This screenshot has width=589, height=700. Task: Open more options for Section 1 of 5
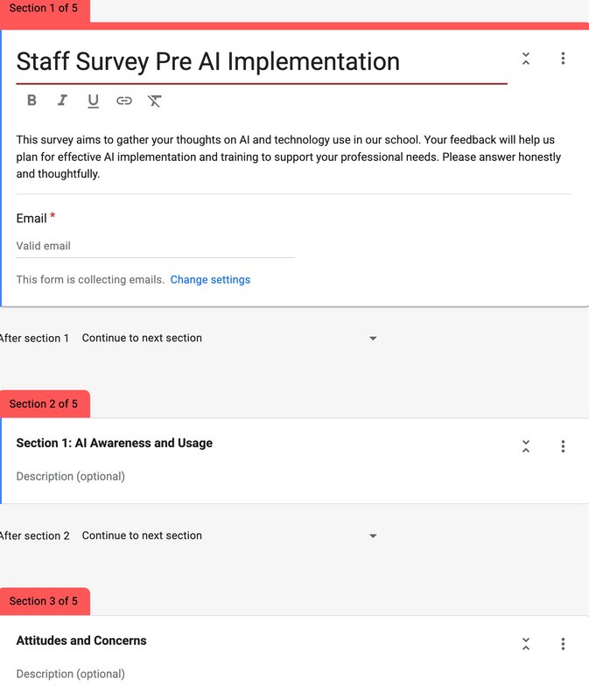(x=563, y=59)
